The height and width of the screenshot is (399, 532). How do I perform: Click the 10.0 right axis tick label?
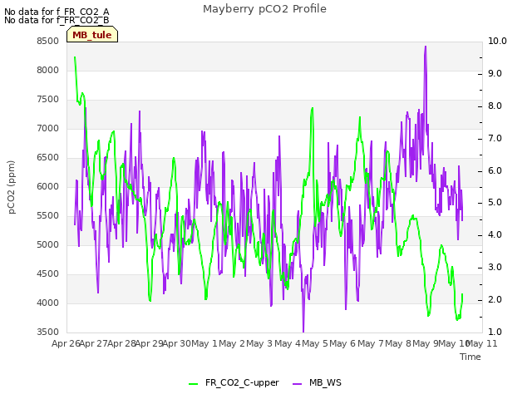click(x=497, y=41)
